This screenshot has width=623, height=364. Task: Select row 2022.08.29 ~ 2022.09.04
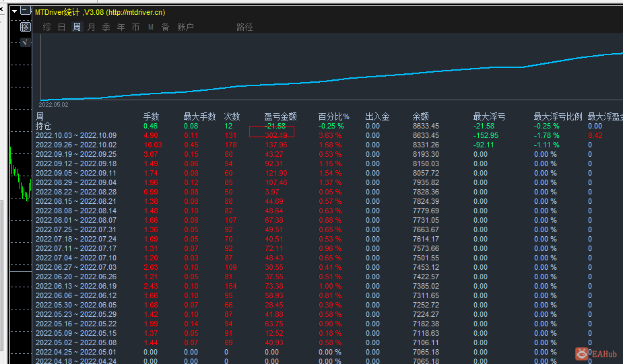76,182
